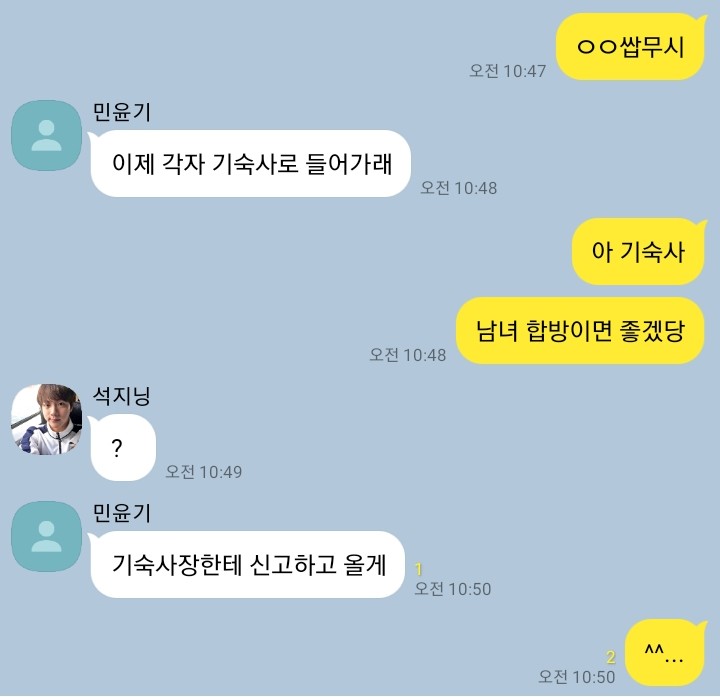The image size is (720, 697).
Task: Click the 오전 10:50 timestamp under unread 2
Action: click(577, 677)
